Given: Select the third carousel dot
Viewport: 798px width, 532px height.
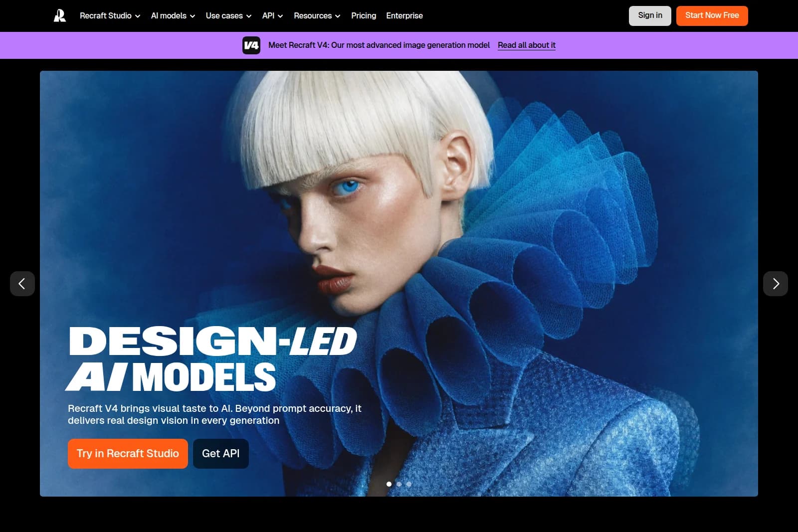Looking at the screenshot, I should click(409, 484).
